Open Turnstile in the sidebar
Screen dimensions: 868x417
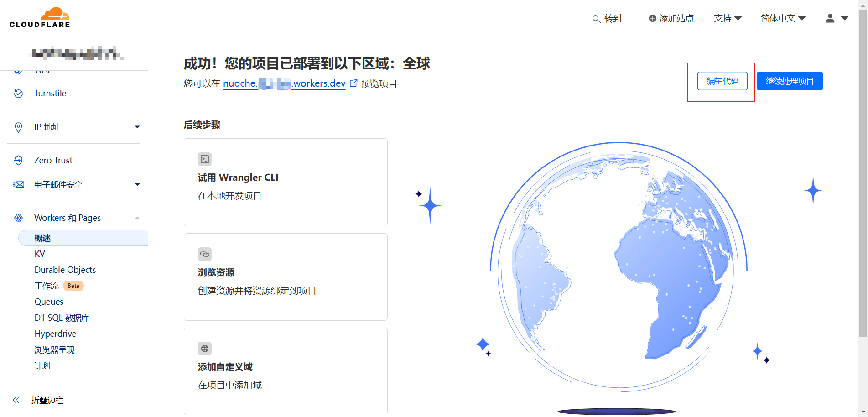(50, 94)
